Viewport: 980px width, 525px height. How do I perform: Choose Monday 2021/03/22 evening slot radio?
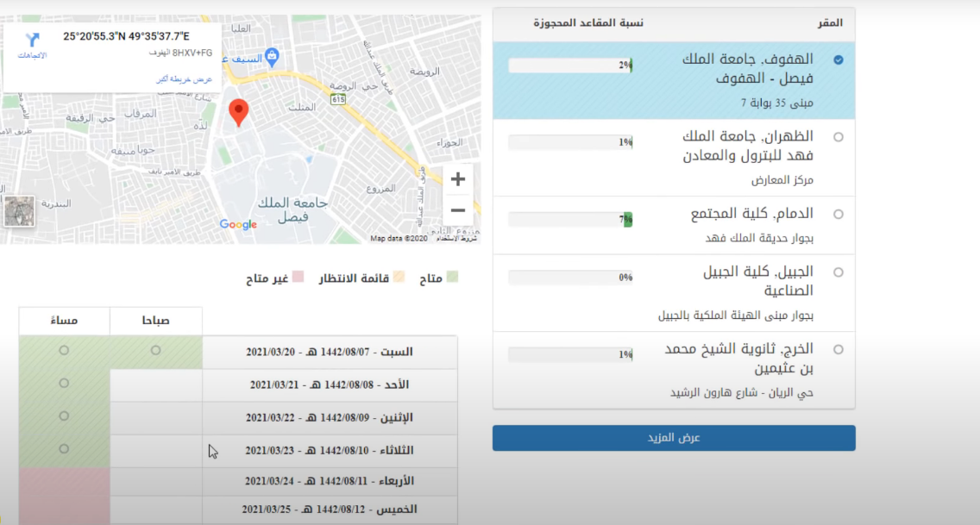[64, 416]
